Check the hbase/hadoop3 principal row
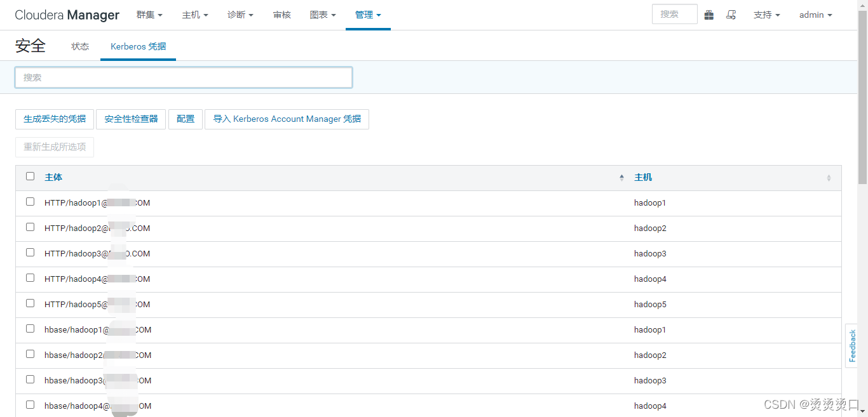The width and height of the screenshot is (868, 417). (x=31, y=380)
